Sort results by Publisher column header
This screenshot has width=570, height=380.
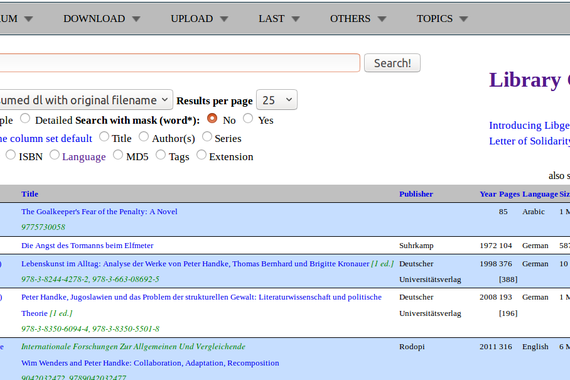click(416, 194)
